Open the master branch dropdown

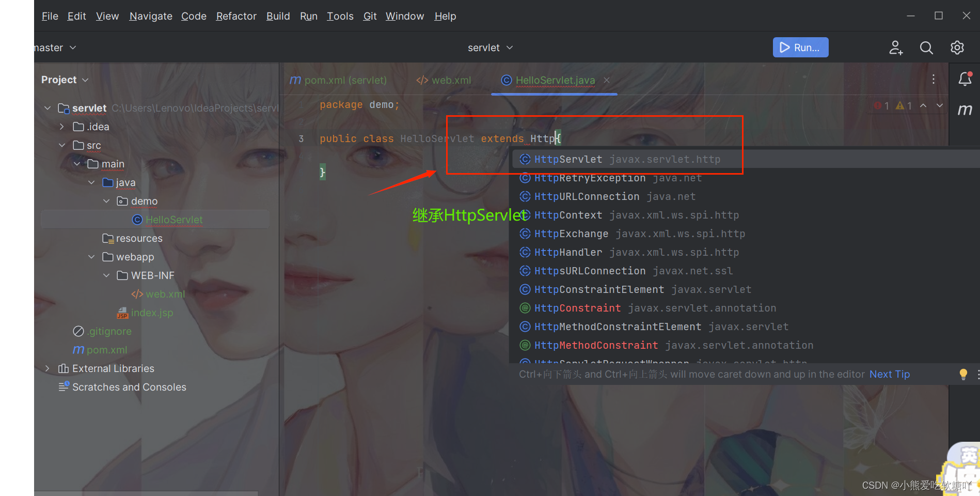point(55,48)
